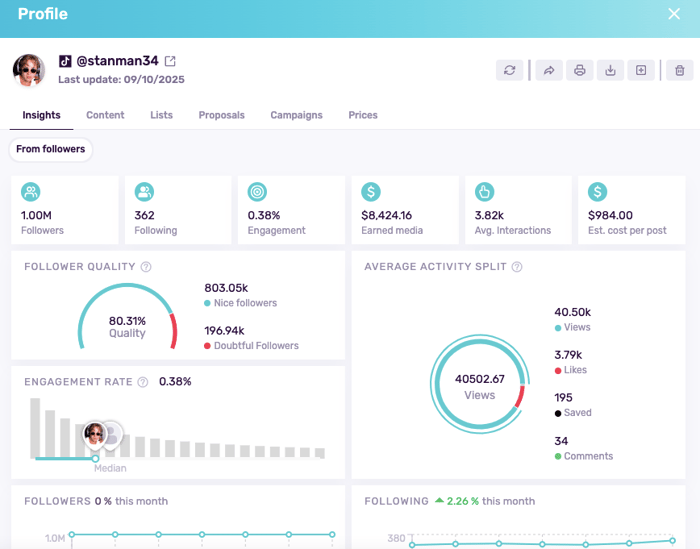Screen dimensions: 700x549
Task: Click Engagement Rate help icon
Action: [x=143, y=382]
